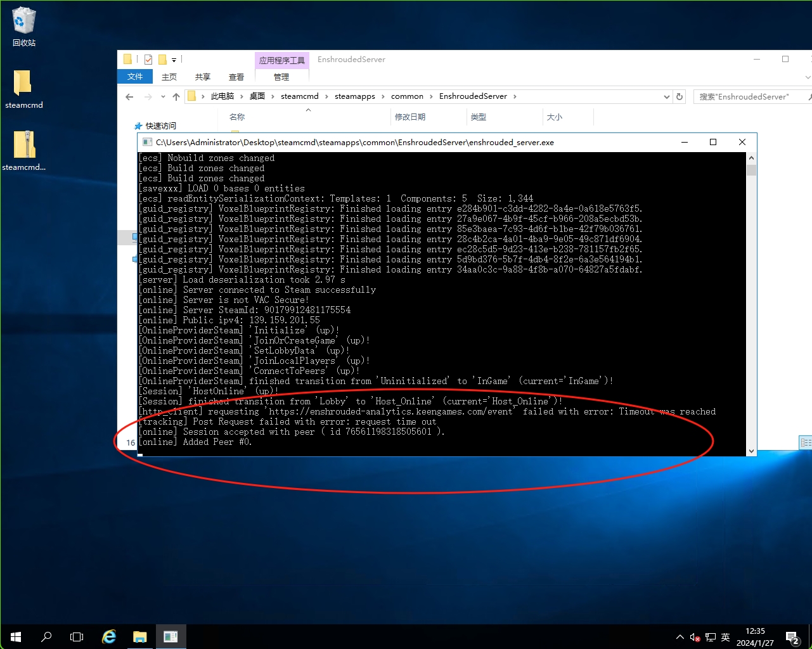812x649 pixels.
Task: Switch to File Explorer on taskbar
Action: [139, 636]
